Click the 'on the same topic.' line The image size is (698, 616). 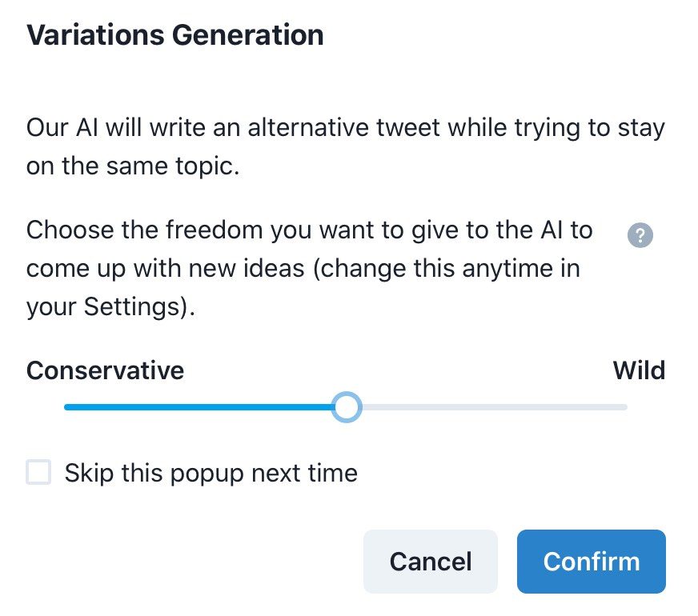[x=133, y=166]
